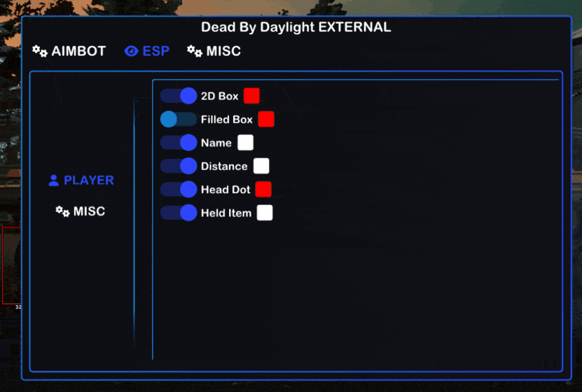Click the gears icon beside top MISC tab
The height and width of the screenshot is (392, 582).
[x=195, y=51]
